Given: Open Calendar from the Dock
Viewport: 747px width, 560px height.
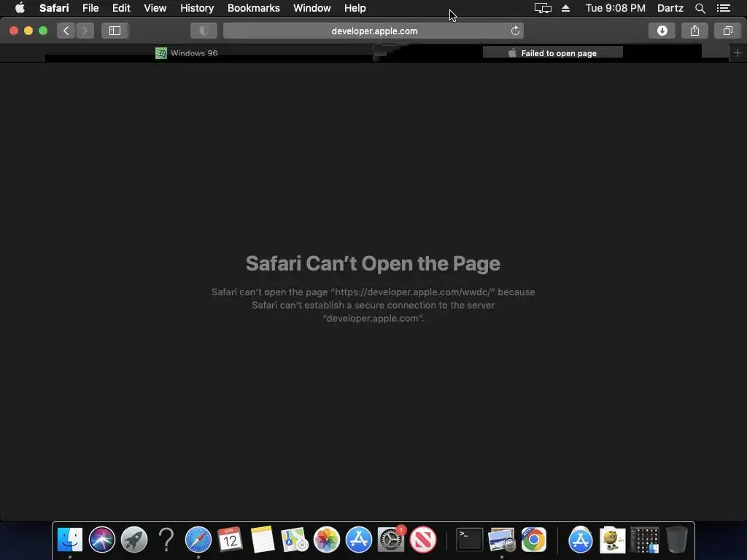Looking at the screenshot, I should pos(230,540).
